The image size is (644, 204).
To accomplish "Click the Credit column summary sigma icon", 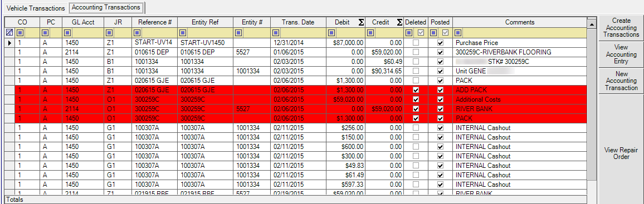I will pyautogui.click(x=399, y=23).
